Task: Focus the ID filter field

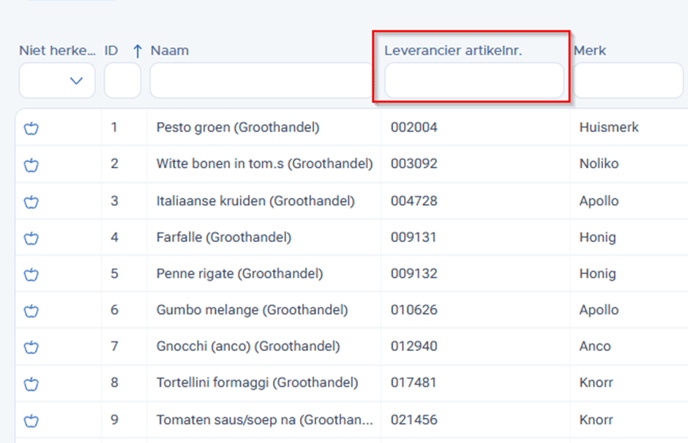Action: [x=122, y=81]
